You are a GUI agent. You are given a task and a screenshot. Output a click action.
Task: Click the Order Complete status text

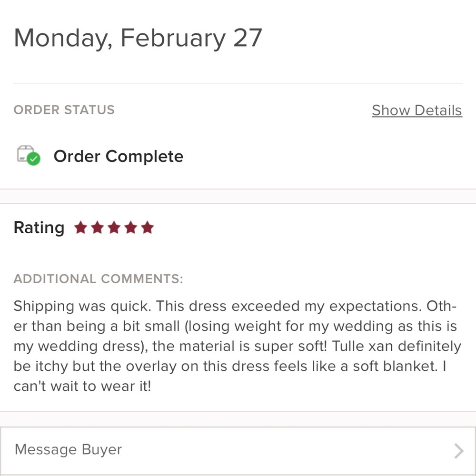pyautogui.click(x=118, y=157)
